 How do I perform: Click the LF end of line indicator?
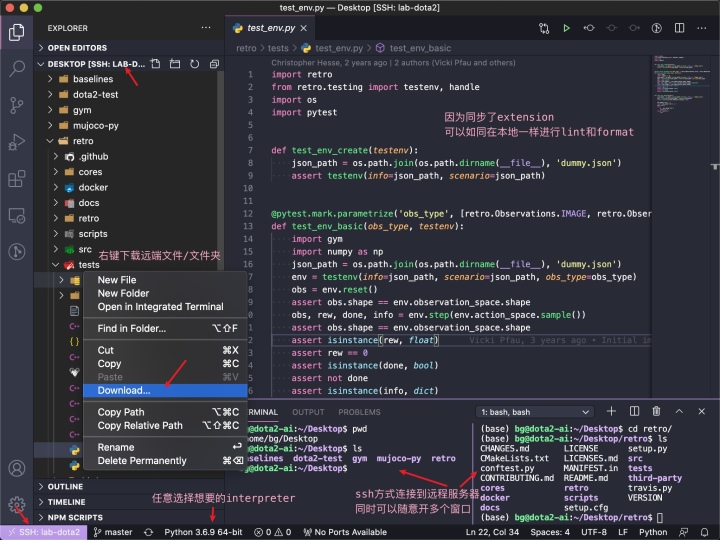(623, 532)
